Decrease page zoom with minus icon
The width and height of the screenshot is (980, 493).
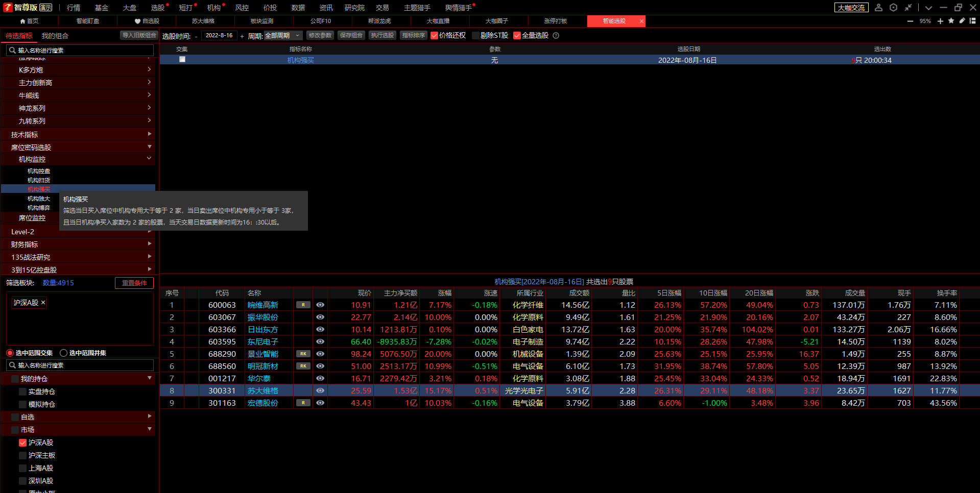click(x=910, y=21)
